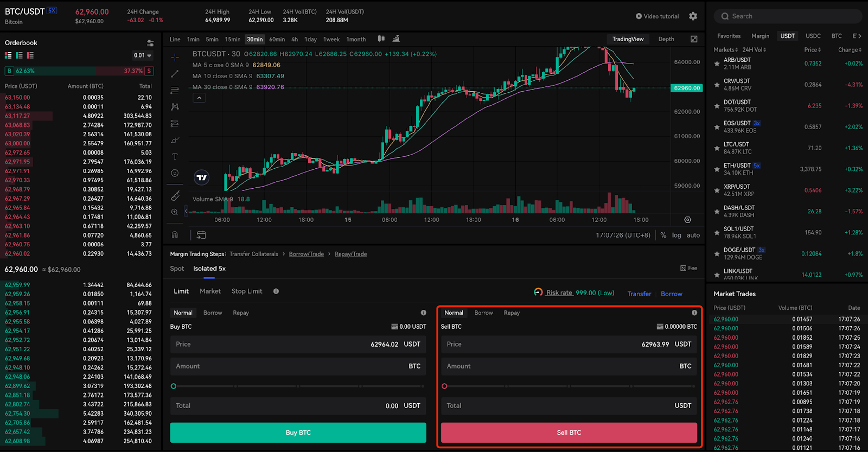The image size is (868, 452).
Task: Select the trend line drawing tool
Action: pos(175,74)
